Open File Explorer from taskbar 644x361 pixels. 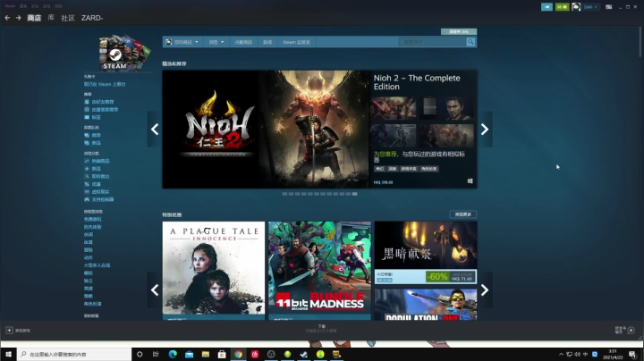(206, 354)
